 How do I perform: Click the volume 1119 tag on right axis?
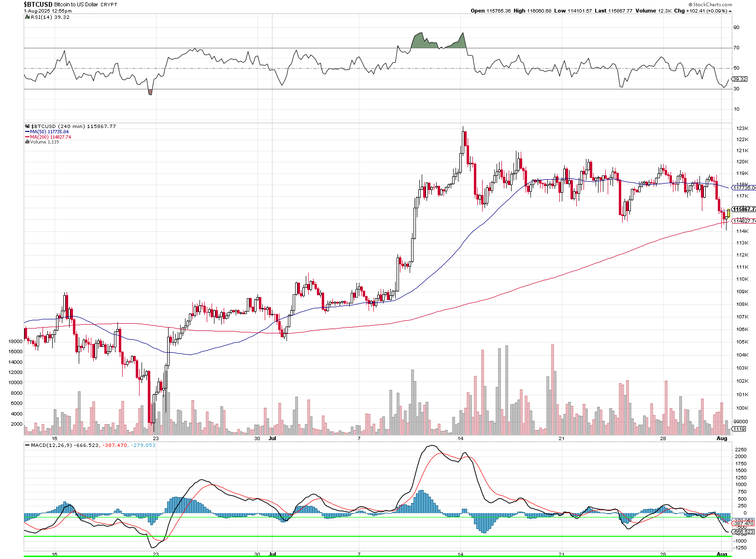[739, 429]
